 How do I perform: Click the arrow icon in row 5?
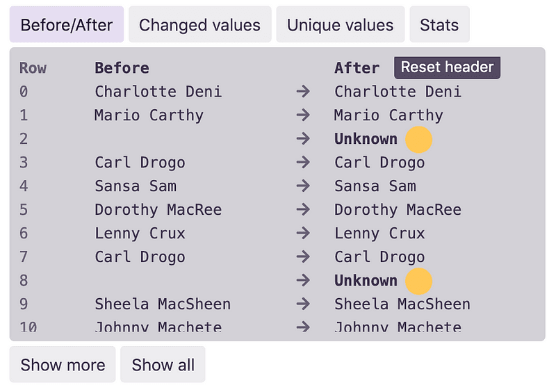coord(303,209)
